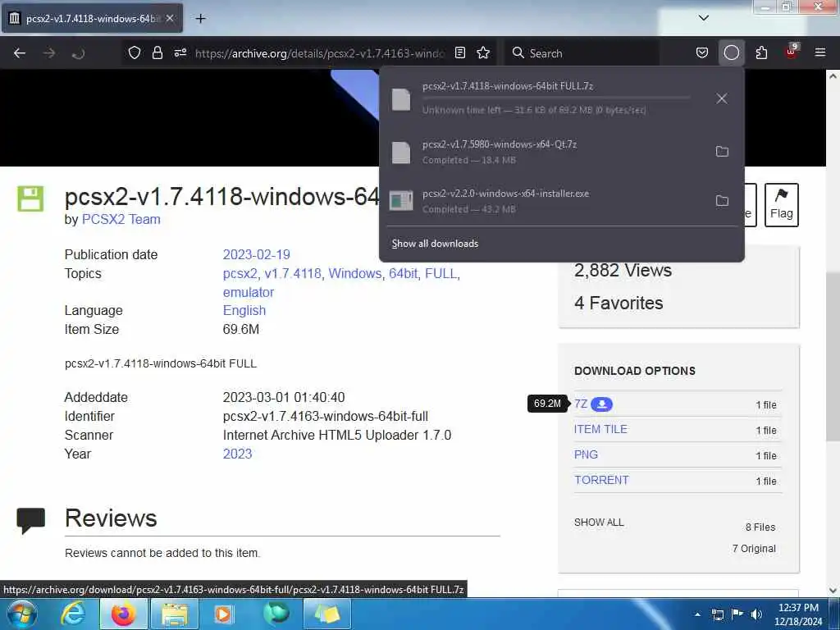Image resolution: width=840 pixels, height=630 pixels.
Task: Open the emulator topic link
Action: (x=248, y=293)
